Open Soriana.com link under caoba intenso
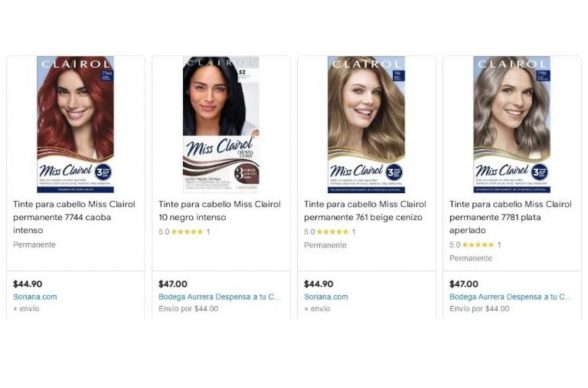Screen dimensions: 588x388 [x=35, y=297]
